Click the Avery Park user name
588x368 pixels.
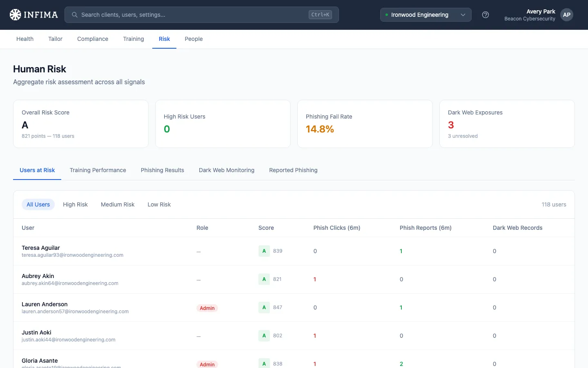541,11
